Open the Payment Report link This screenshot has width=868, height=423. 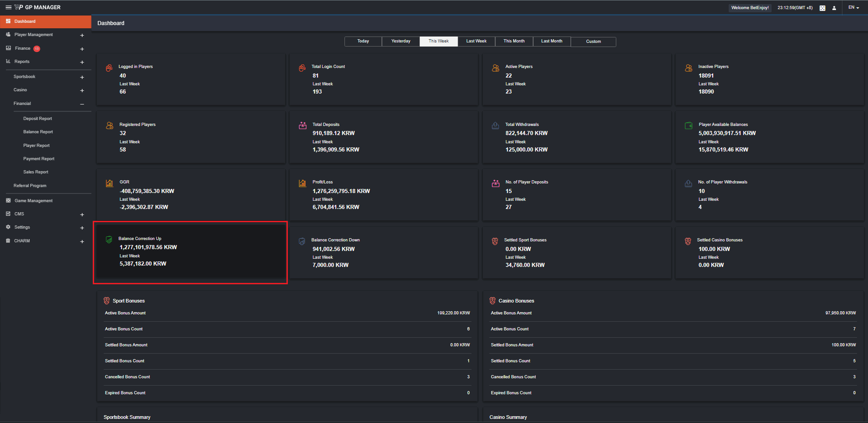tap(39, 159)
